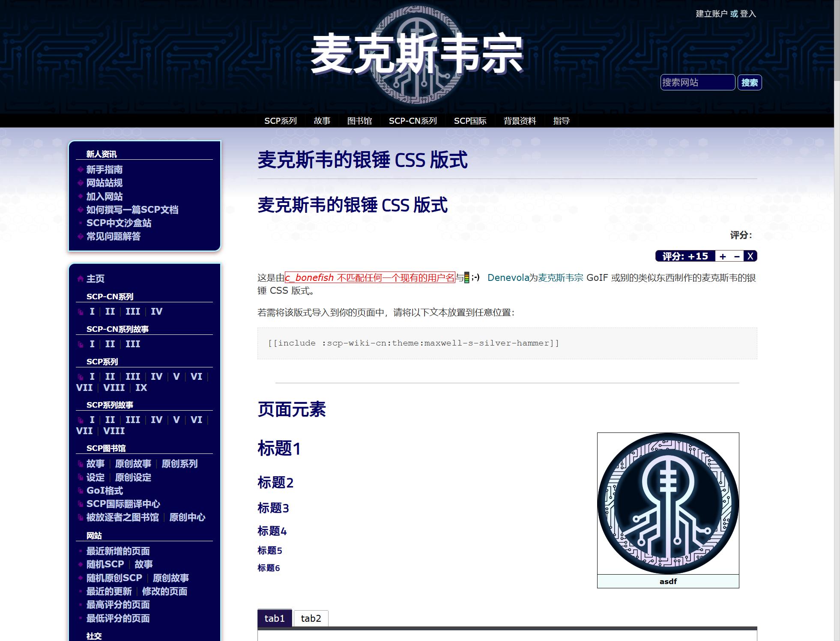This screenshot has width=840, height=641.
Task: Click the diamond bullet beside 新手指南
Action: point(80,170)
